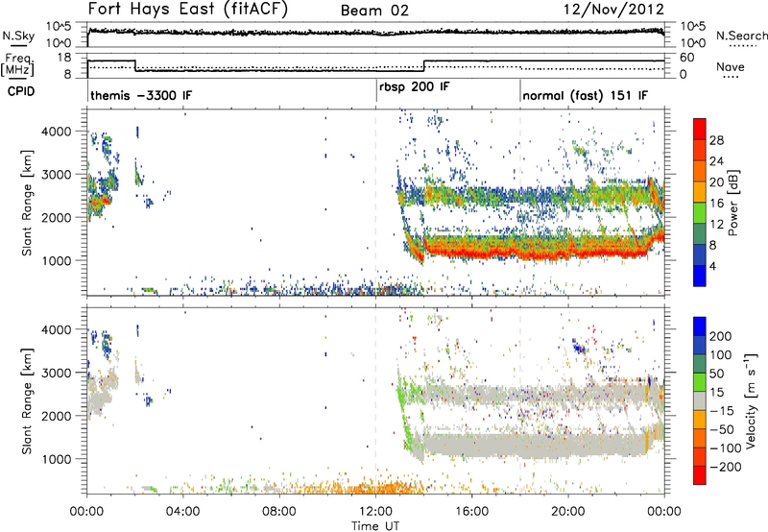
Task: Click the "28" power colorbar value
Action: (716, 140)
